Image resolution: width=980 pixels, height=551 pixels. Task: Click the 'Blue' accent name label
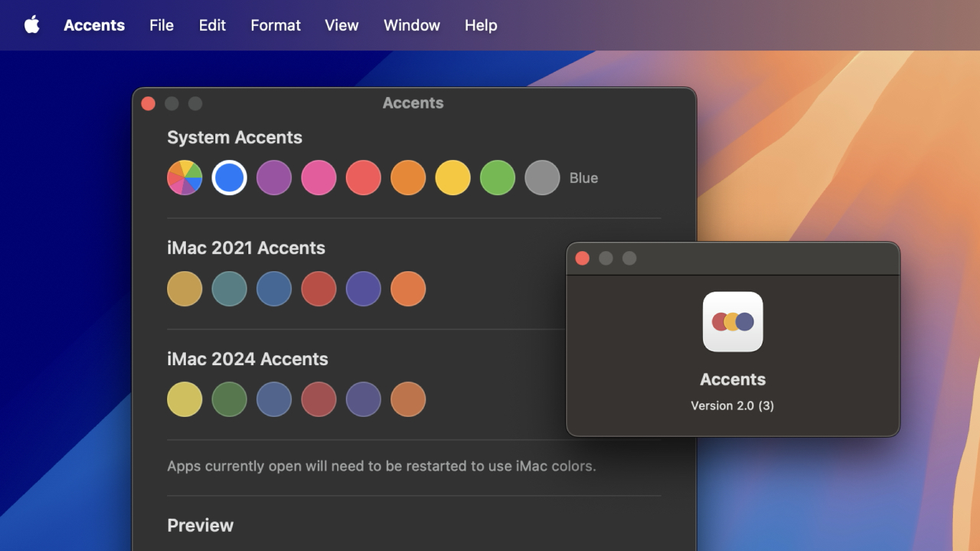click(583, 178)
